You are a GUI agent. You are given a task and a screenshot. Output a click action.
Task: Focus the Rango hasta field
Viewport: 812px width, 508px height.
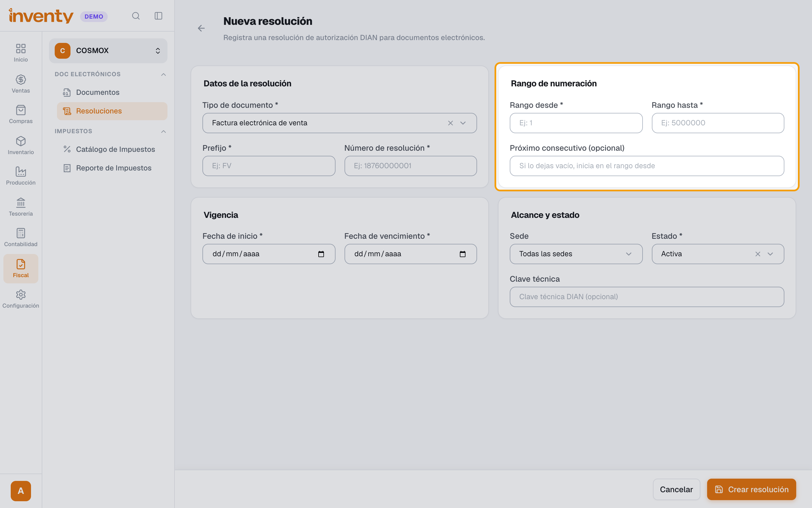pos(718,123)
